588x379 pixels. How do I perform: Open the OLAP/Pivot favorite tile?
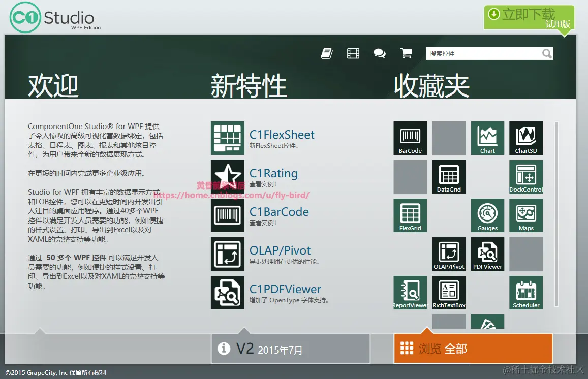click(x=449, y=254)
